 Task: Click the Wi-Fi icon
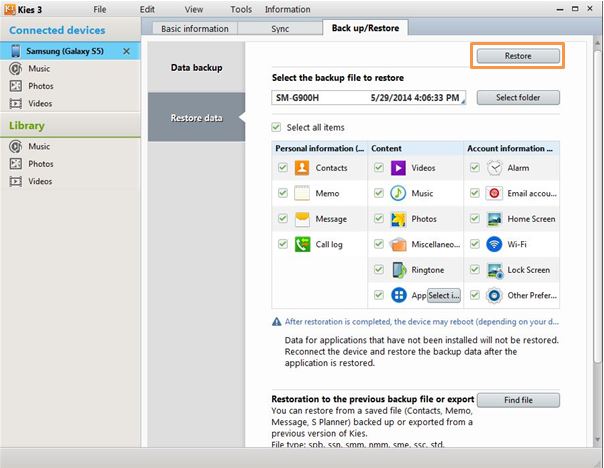tap(494, 244)
